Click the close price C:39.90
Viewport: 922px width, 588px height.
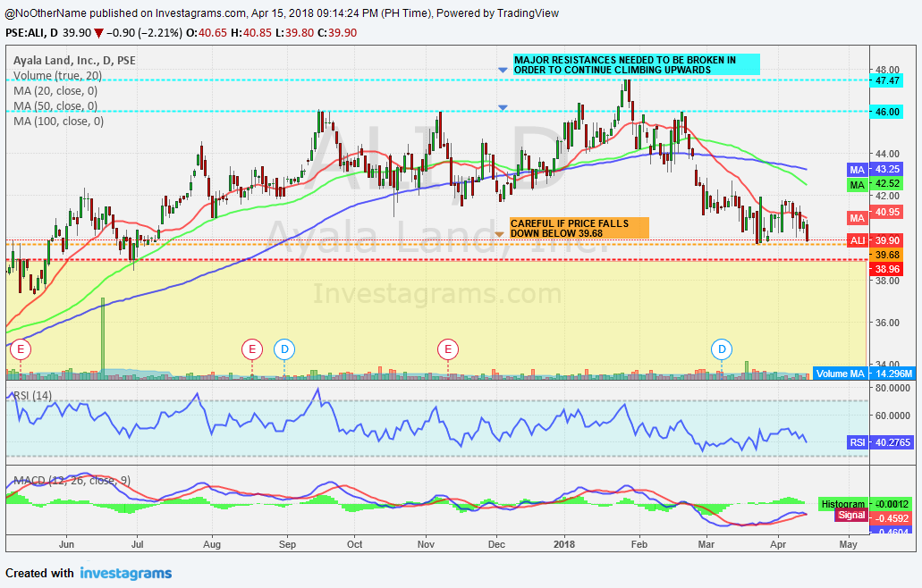pos(337,33)
